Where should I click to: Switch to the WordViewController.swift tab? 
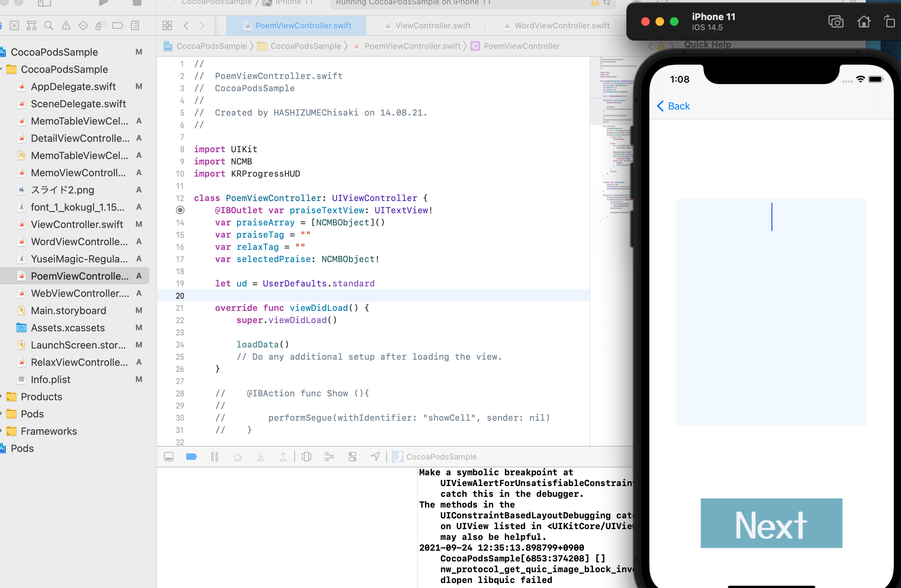tap(561, 26)
